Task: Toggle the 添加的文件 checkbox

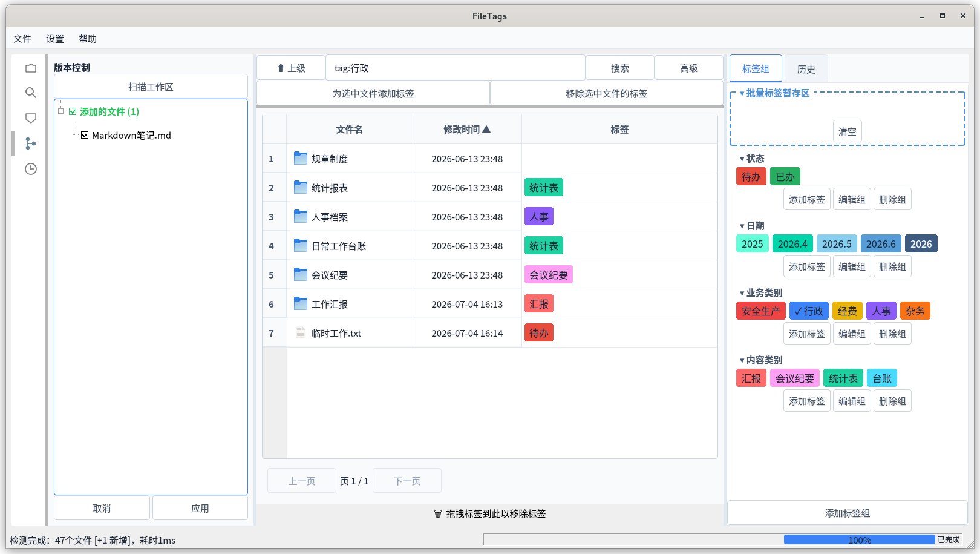Action: pyautogui.click(x=73, y=111)
